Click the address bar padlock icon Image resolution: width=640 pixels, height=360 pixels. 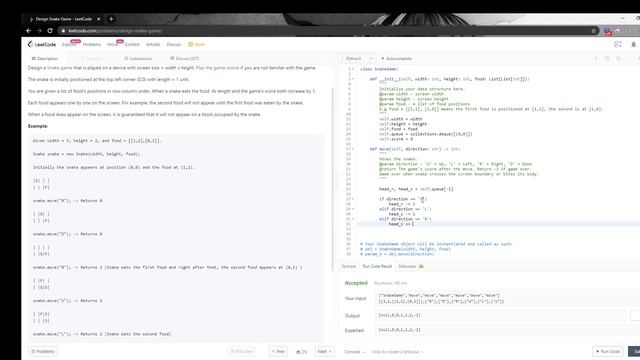click(x=63, y=31)
